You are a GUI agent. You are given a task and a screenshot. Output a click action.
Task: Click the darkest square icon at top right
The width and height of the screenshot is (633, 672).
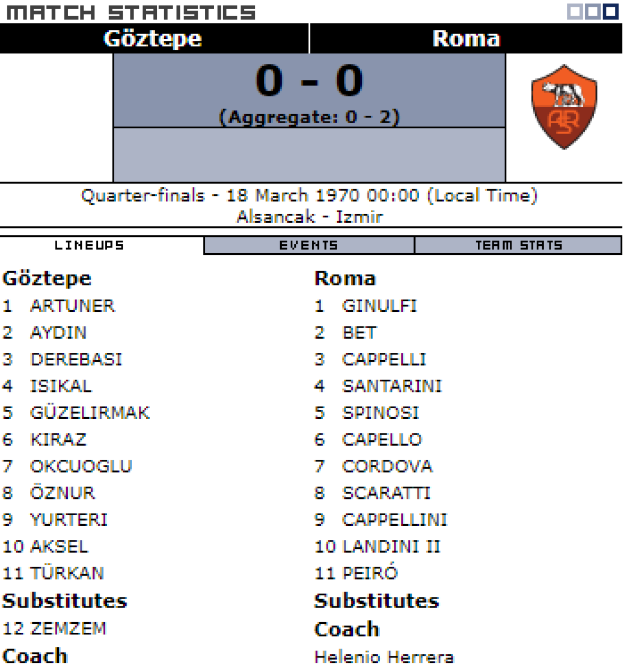pos(611,11)
